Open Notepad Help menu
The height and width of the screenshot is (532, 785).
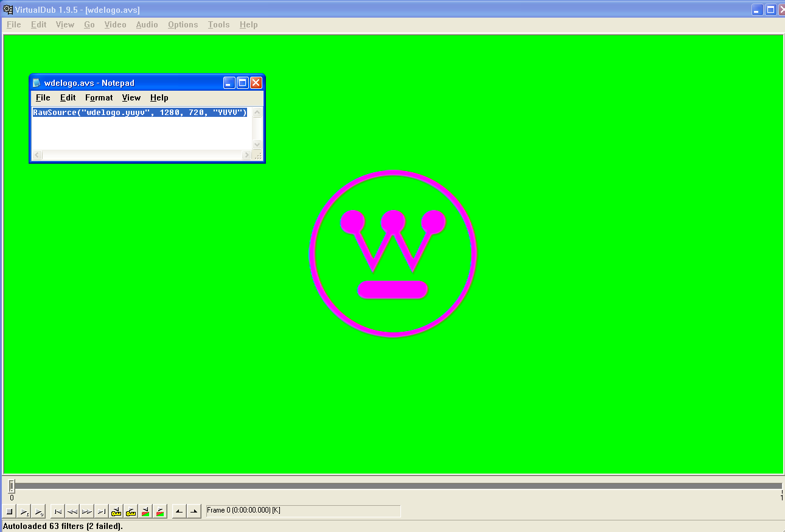pos(159,97)
